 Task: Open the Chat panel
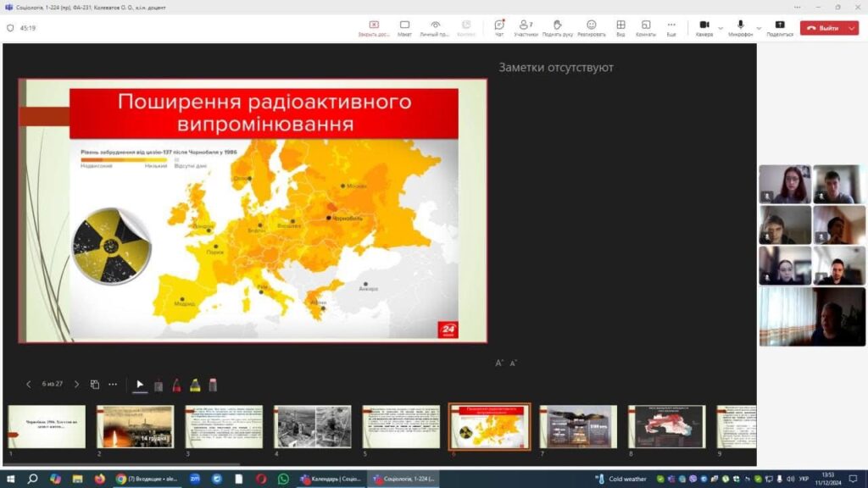(x=499, y=28)
